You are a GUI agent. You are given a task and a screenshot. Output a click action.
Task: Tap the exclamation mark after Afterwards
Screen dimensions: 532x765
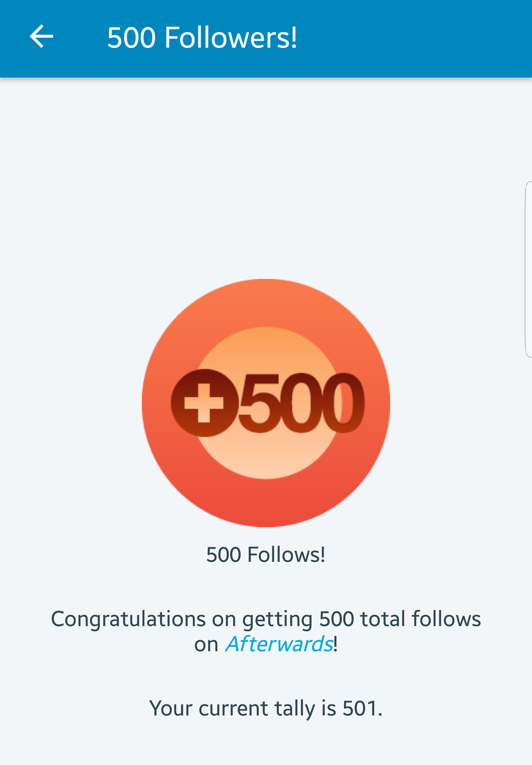coord(335,644)
